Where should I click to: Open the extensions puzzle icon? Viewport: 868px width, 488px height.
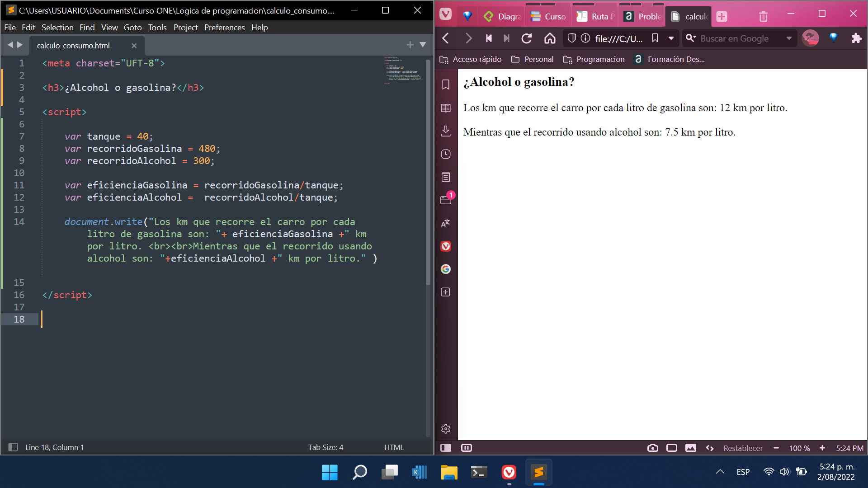856,38
